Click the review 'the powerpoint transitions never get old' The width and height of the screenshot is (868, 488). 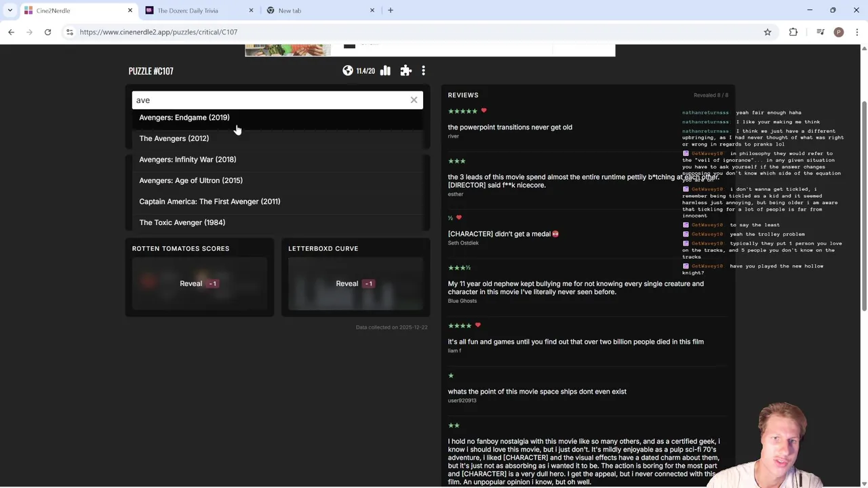point(510,127)
